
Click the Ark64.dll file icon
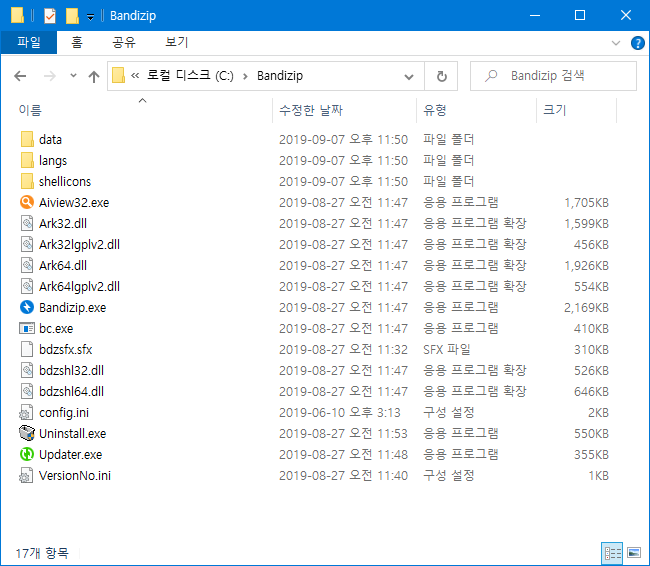27,265
